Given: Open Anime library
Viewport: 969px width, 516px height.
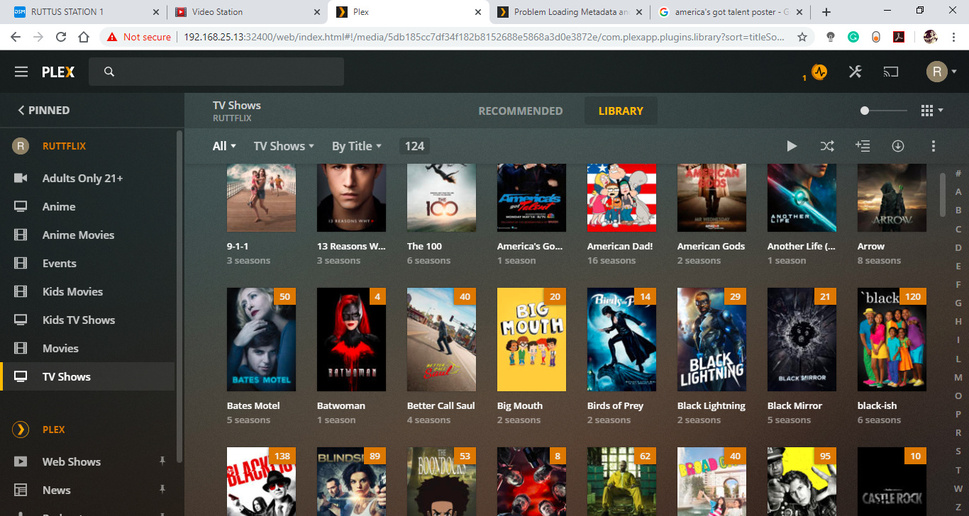Looking at the screenshot, I should (59, 206).
